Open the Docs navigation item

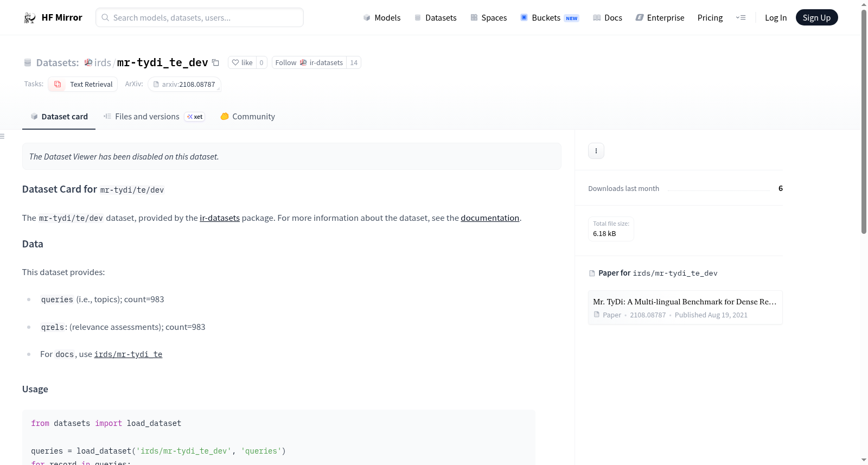(608, 18)
